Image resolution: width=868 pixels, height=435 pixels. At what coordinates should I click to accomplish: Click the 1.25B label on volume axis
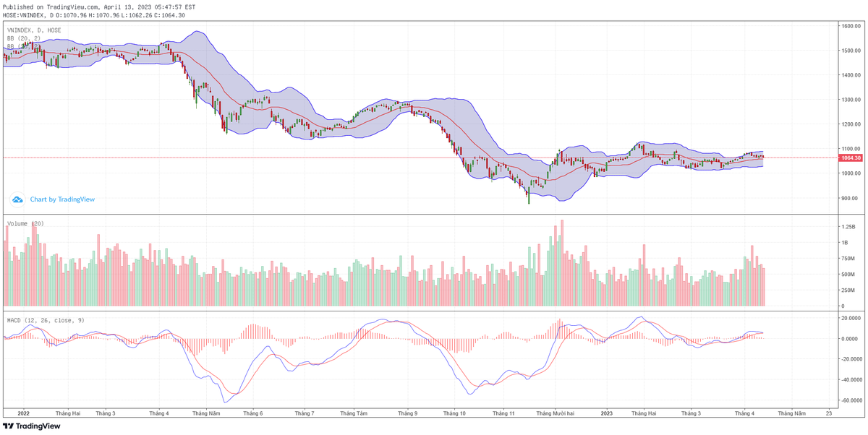tap(849, 226)
